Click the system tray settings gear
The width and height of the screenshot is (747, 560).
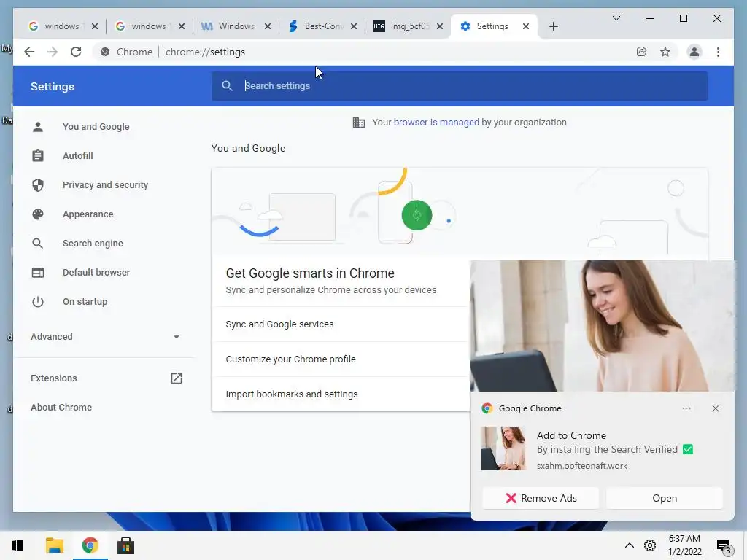click(650, 545)
